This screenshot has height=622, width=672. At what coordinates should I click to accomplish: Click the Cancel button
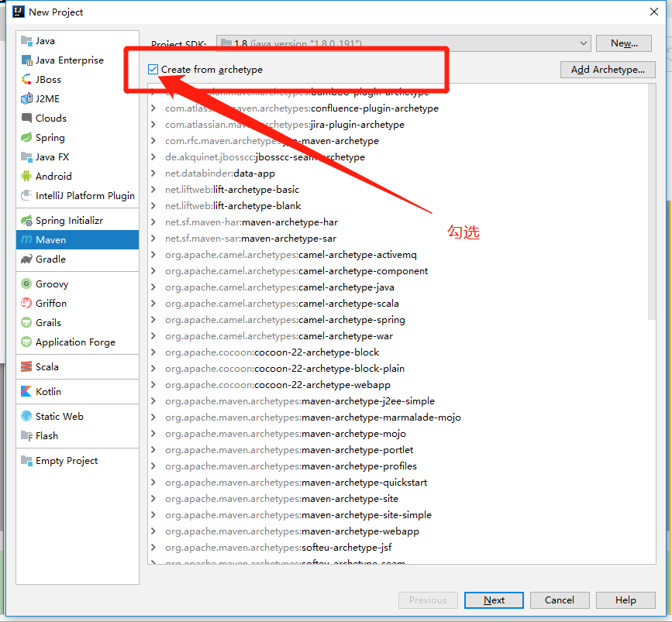tap(560, 600)
